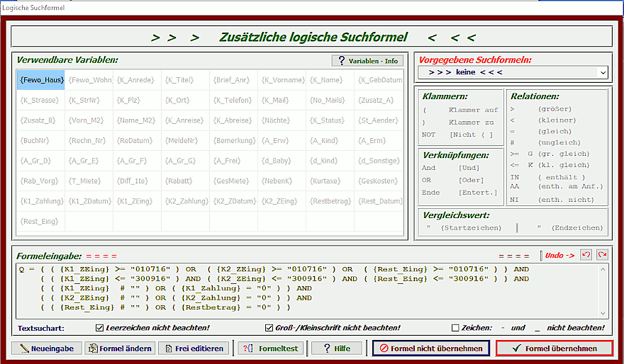Viewport: 624px width, 364px height.
Task: Toggle 'Leerzeichen nicht beachten' checkbox
Action: [100, 328]
